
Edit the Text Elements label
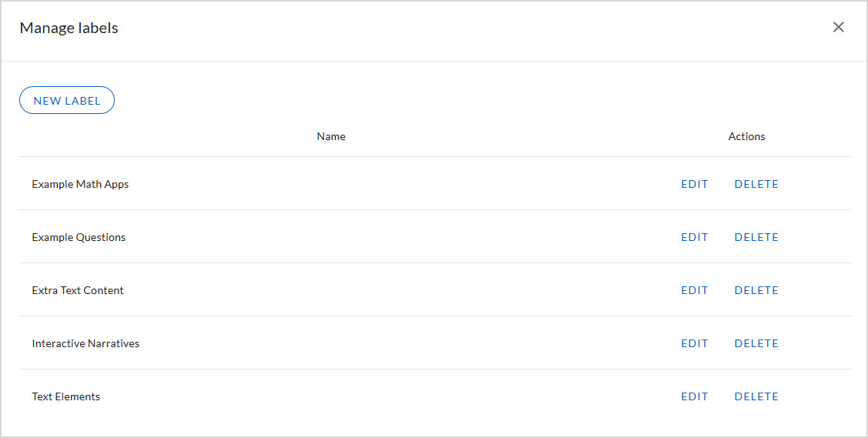(x=694, y=397)
